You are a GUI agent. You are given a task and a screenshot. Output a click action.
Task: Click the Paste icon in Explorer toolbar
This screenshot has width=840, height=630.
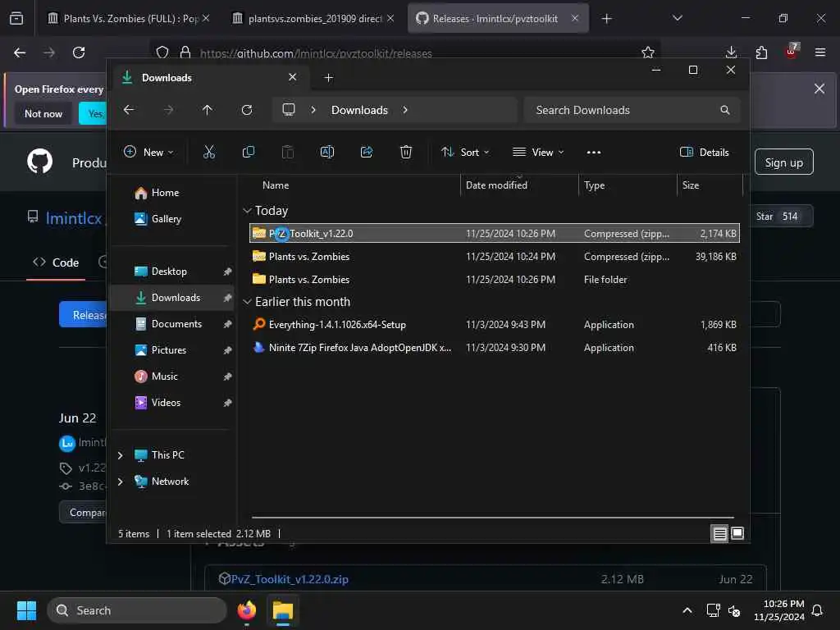[x=288, y=152]
